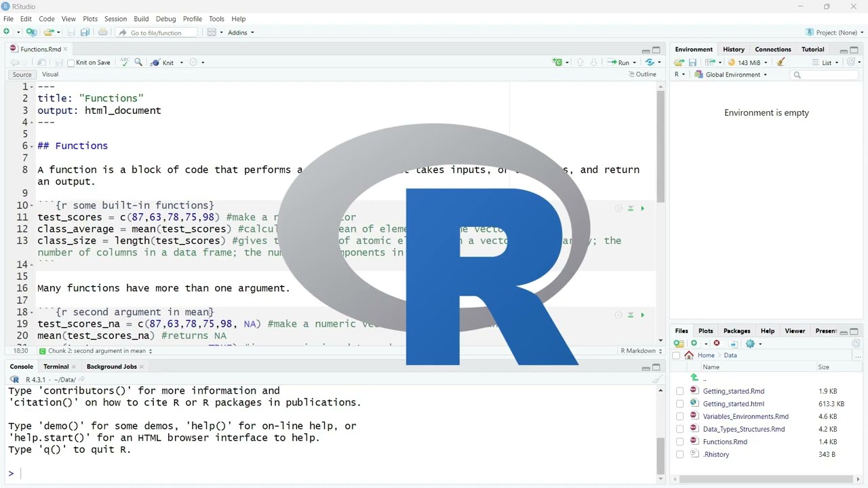Open the Addins dropdown
Viewport: 868px width, 488px height.
tap(241, 33)
